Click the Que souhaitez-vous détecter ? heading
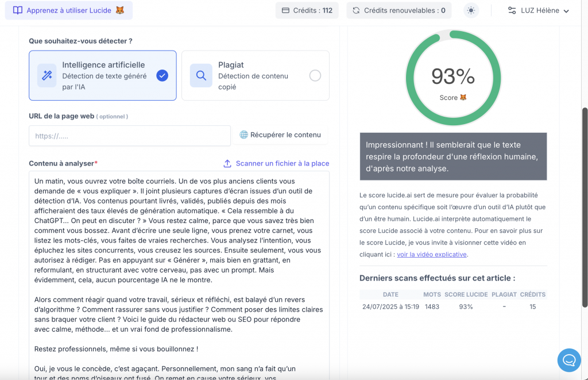This screenshot has width=588, height=380. tap(80, 41)
